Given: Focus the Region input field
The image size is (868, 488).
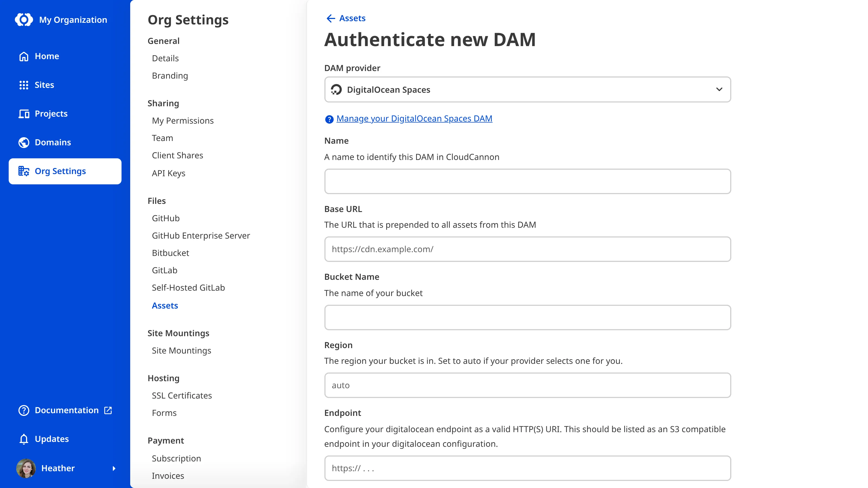Looking at the screenshot, I should click(x=527, y=385).
